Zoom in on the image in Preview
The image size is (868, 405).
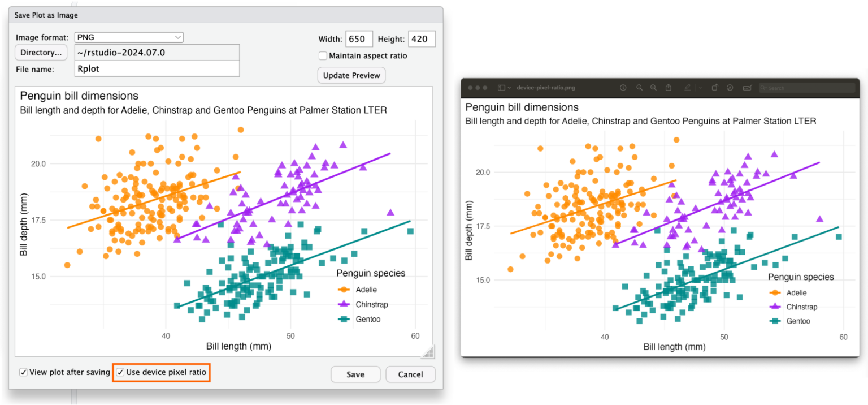click(653, 88)
